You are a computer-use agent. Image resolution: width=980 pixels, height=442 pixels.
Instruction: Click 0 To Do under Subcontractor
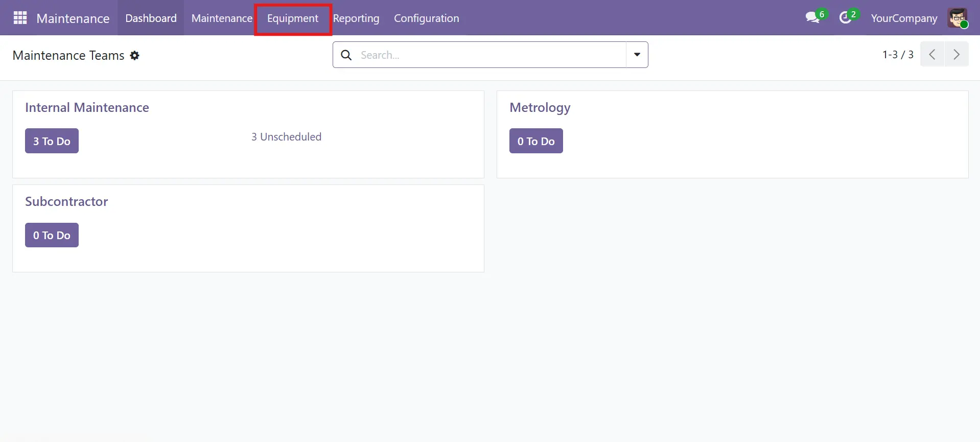[52, 235]
